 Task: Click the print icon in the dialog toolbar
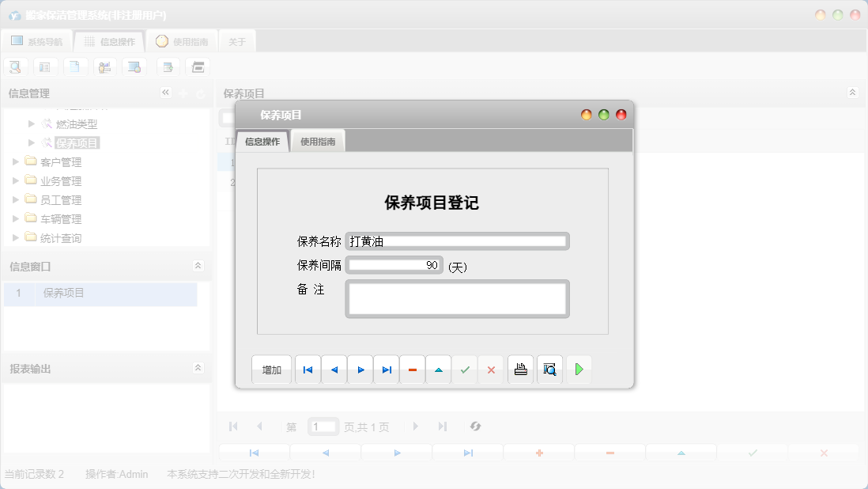(x=520, y=369)
